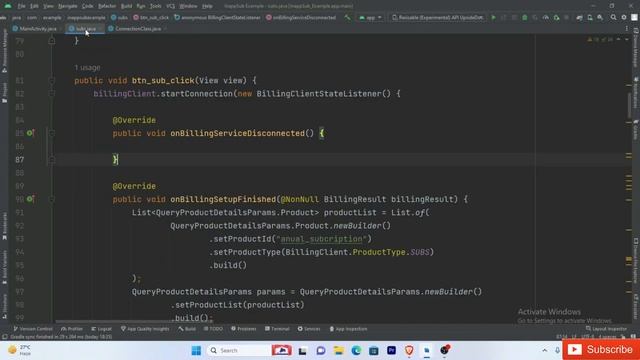Screen dimensions: 640x360
Task: Open the weather widget showing 27°C
Action: (x=20, y=350)
